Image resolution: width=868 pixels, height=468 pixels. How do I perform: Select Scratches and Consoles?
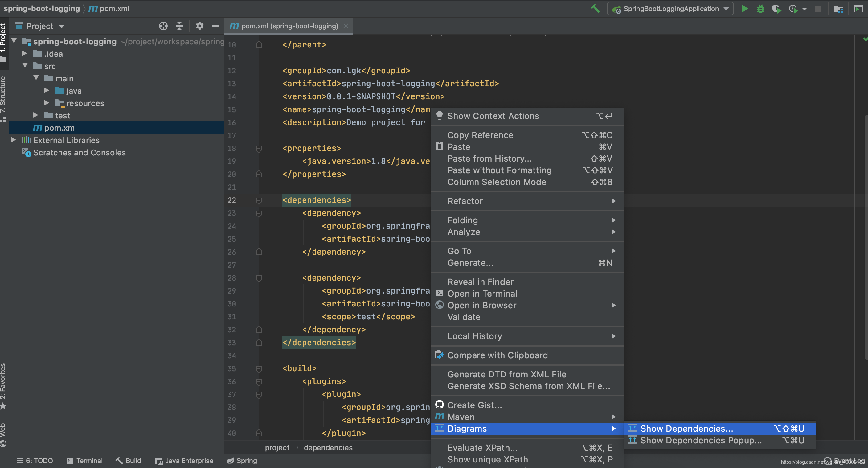79,152
